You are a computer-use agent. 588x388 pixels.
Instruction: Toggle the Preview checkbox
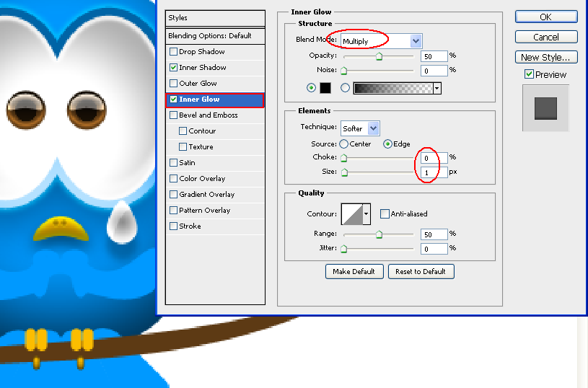pos(529,74)
